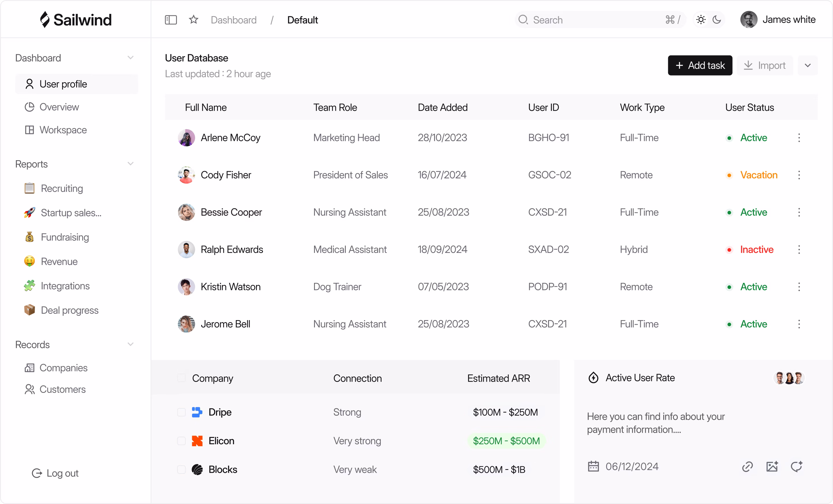Click user ID PODP-91
The image size is (833, 504).
coord(547,287)
